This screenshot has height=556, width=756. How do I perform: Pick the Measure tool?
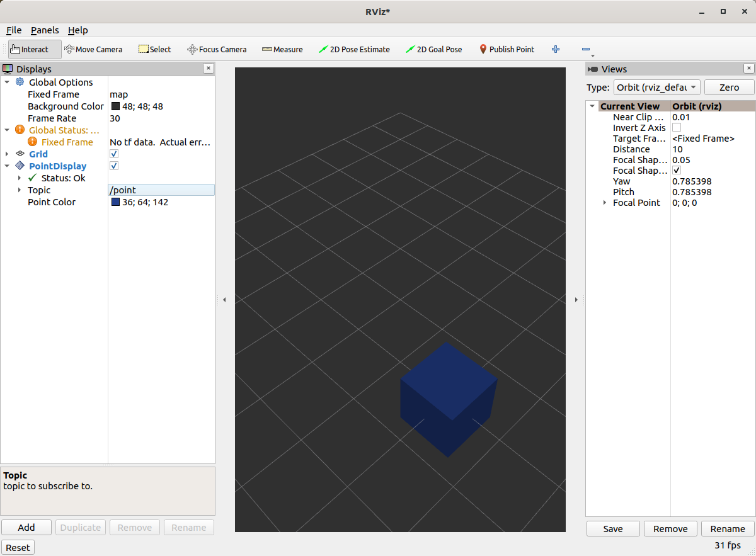click(282, 49)
